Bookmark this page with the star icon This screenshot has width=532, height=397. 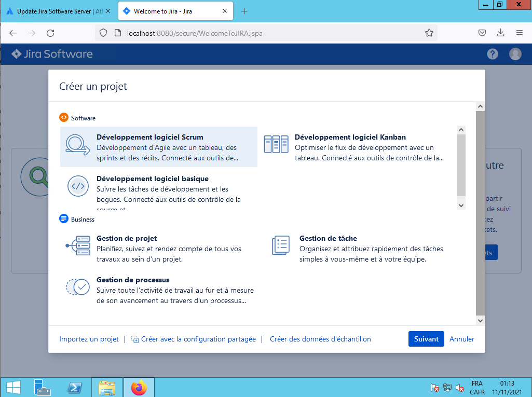coord(429,33)
